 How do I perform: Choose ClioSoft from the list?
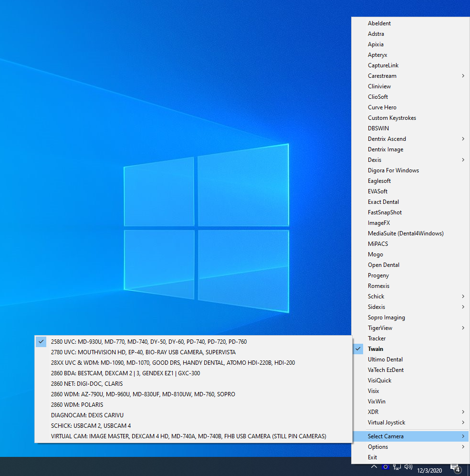coord(410,97)
